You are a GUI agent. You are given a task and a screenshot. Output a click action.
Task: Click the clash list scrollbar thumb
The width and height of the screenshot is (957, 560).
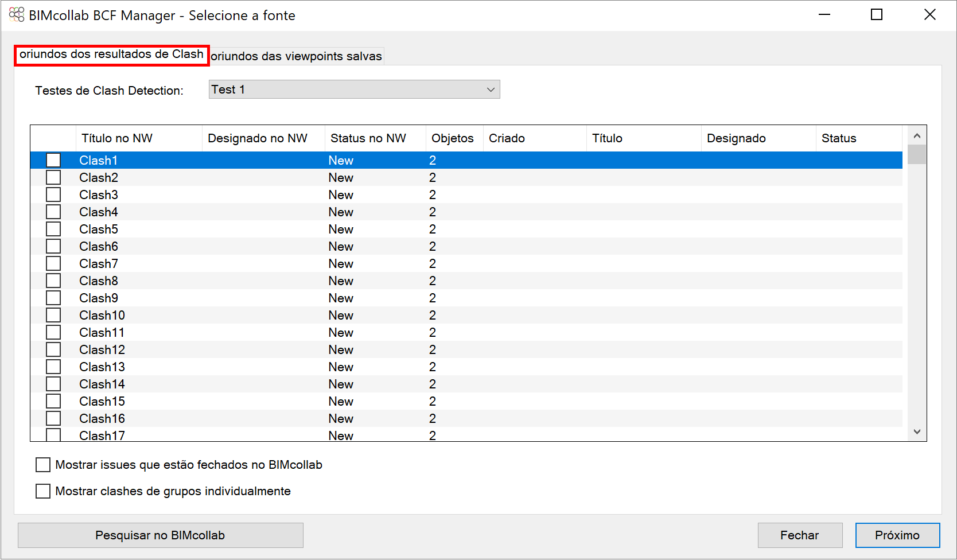pyautogui.click(x=917, y=154)
